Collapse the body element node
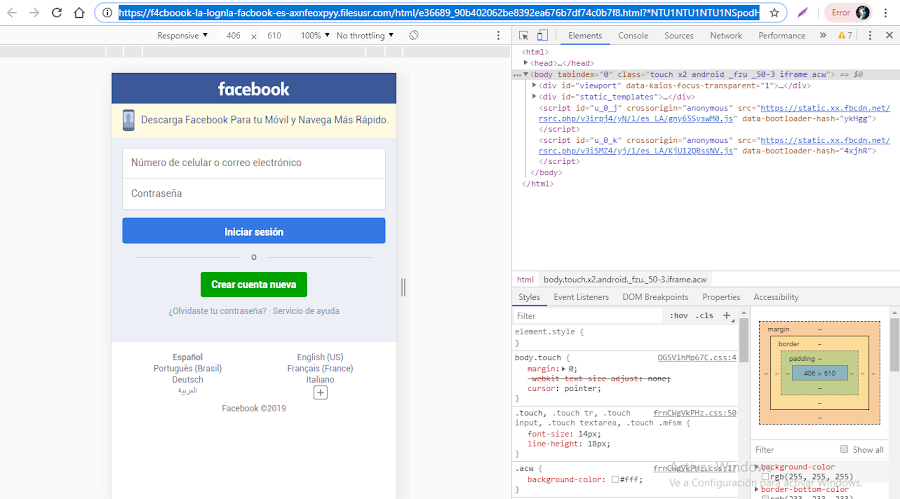The image size is (900, 499). coord(525,74)
